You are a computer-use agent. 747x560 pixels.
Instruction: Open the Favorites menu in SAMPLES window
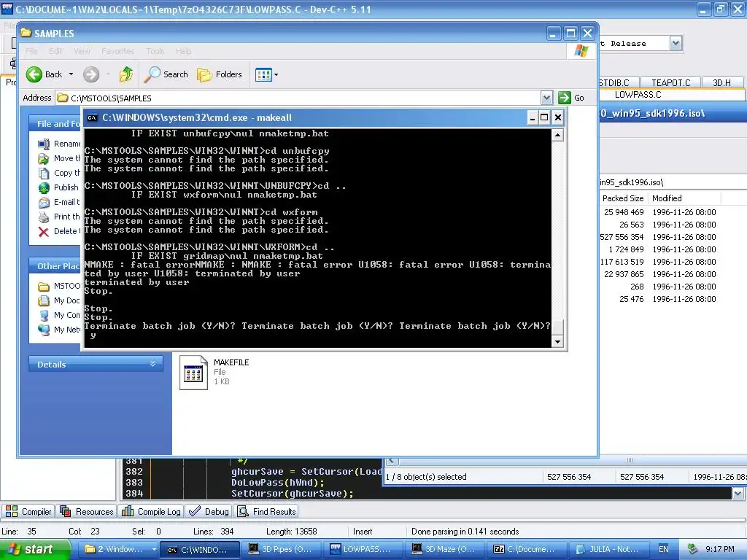coord(117,51)
